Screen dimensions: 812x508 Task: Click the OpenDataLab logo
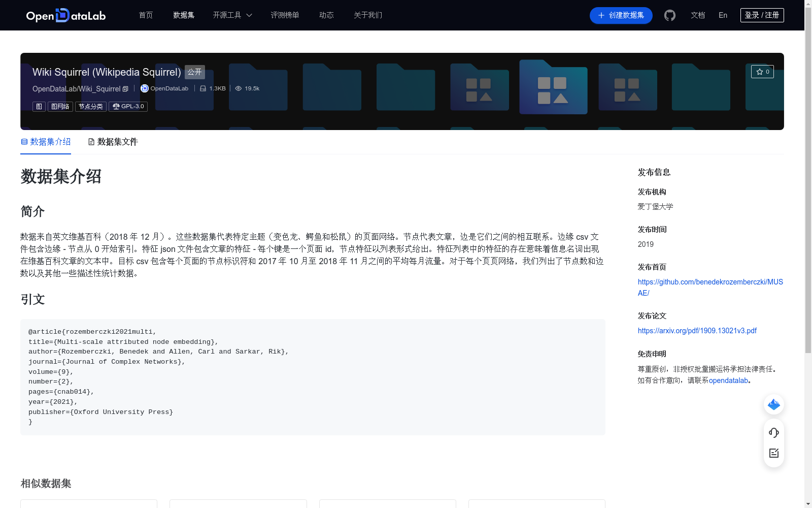click(66, 15)
